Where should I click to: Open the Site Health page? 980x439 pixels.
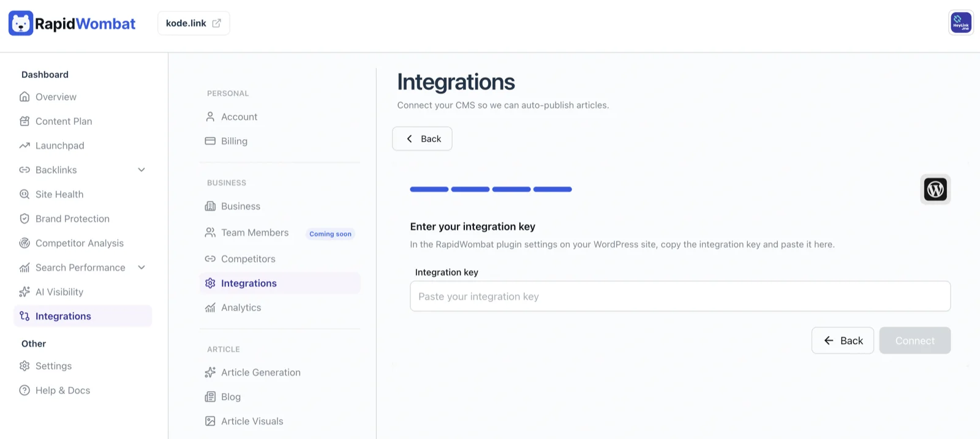(59, 194)
